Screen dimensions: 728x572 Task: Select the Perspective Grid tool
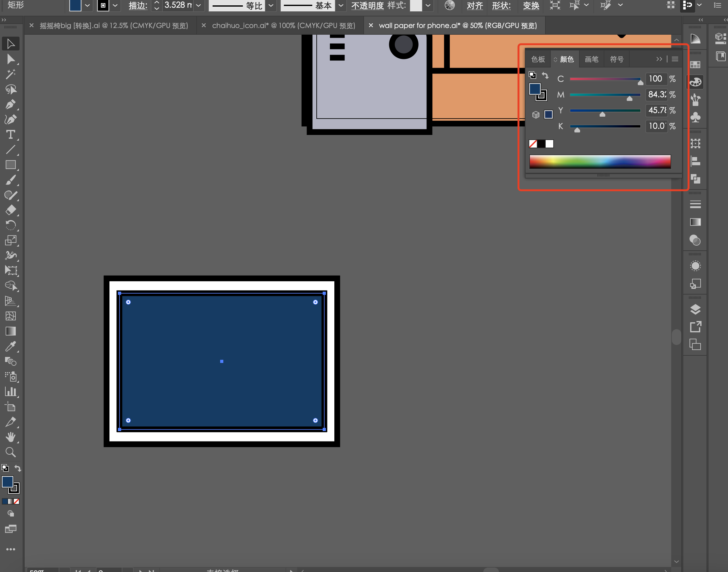[10, 301]
